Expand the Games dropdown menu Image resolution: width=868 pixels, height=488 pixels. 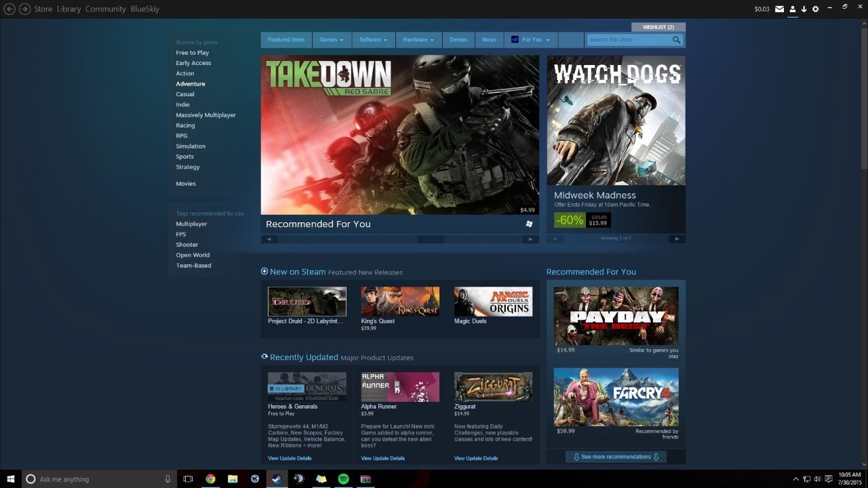tap(332, 40)
